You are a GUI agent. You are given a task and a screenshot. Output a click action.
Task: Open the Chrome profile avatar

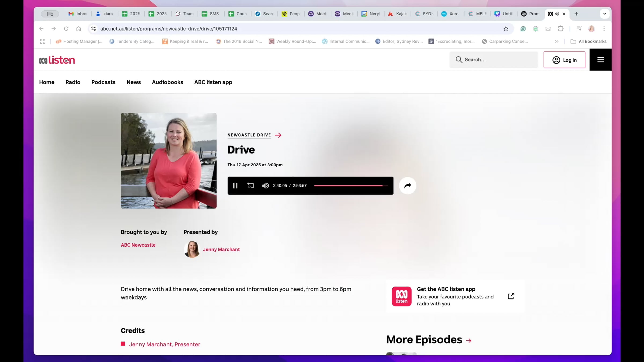[x=592, y=29]
